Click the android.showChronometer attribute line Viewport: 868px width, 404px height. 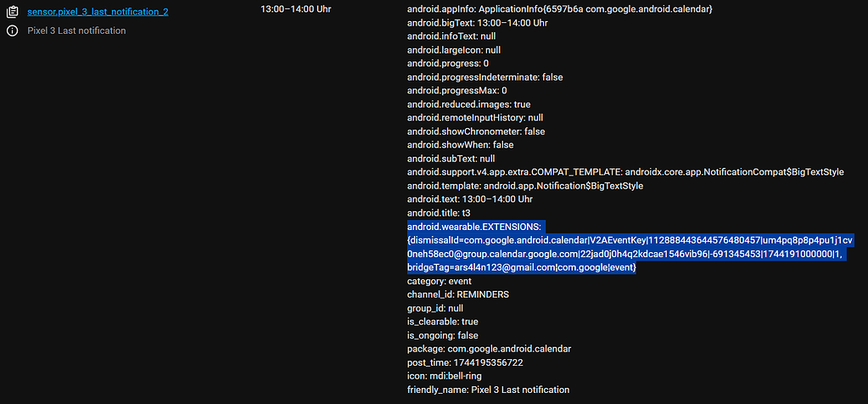click(476, 132)
